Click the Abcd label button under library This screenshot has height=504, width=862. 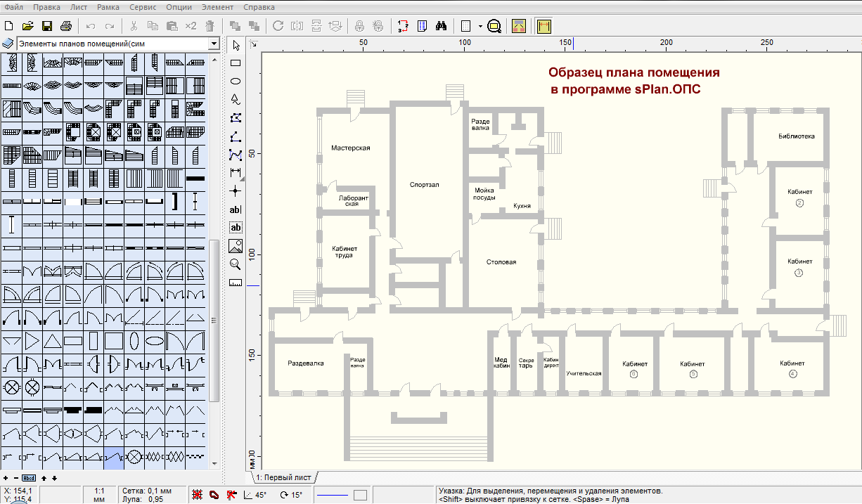29,478
